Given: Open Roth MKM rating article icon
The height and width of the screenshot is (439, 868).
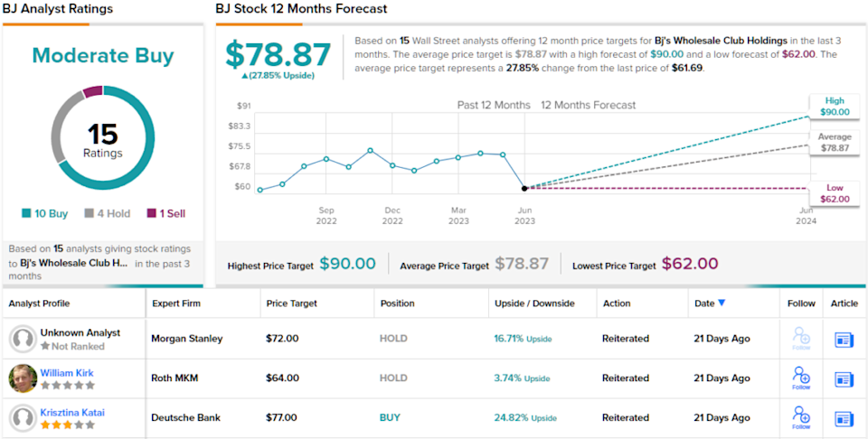Looking at the screenshot, I should click(844, 378).
